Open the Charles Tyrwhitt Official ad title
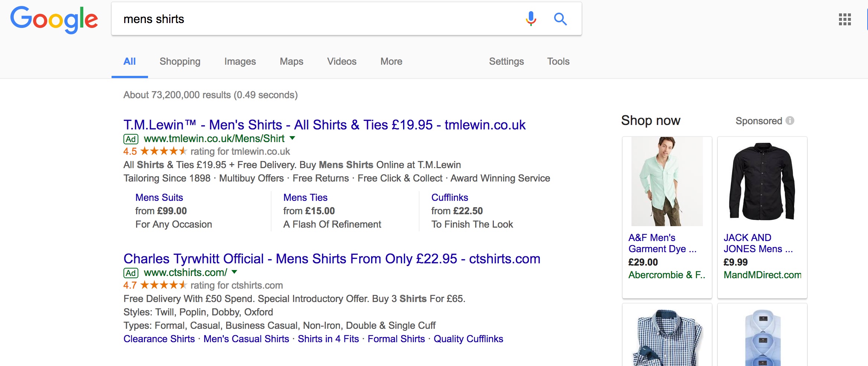The height and width of the screenshot is (366, 868). [x=332, y=259]
